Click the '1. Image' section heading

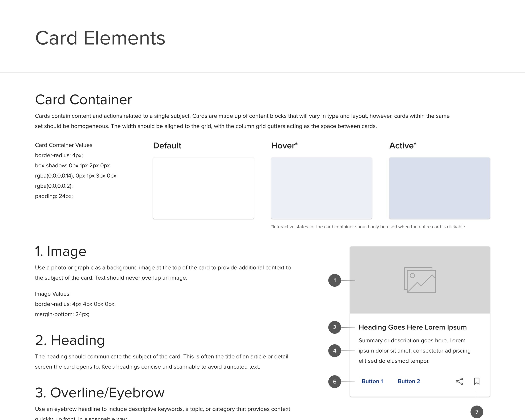pos(61,251)
